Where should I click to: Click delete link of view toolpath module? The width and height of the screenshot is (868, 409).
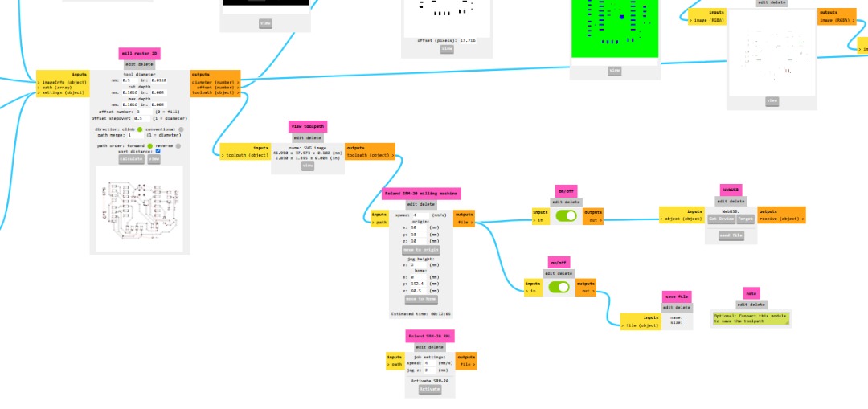[x=313, y=138]
